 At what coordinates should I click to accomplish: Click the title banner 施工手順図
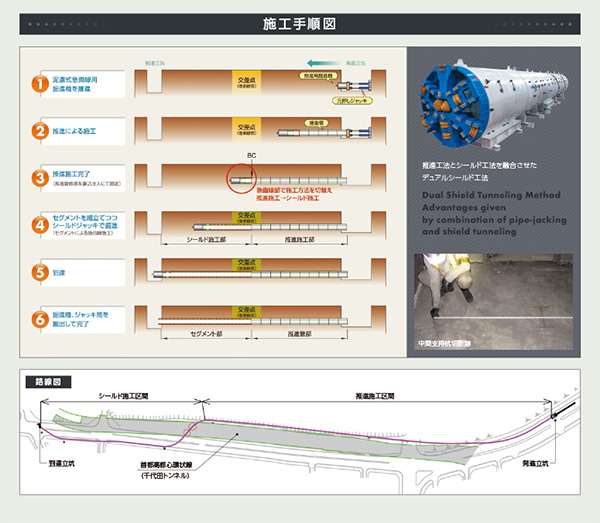point(300,24)
